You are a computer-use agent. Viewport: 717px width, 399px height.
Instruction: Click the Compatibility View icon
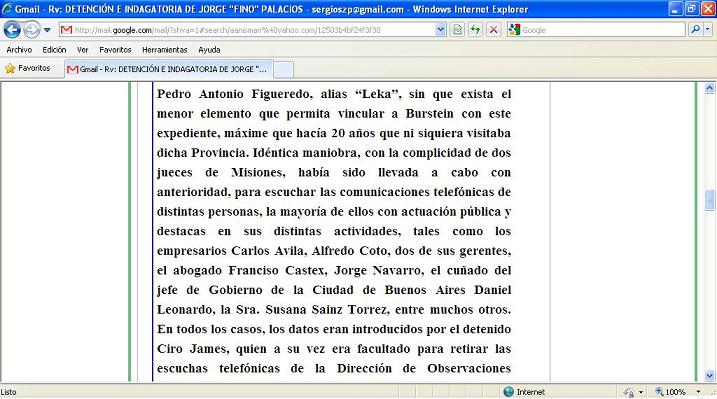coord(457,30)
